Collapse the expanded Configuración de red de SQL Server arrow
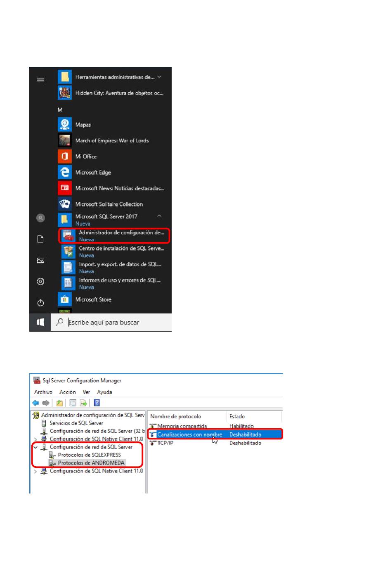 tap(35, 447)
